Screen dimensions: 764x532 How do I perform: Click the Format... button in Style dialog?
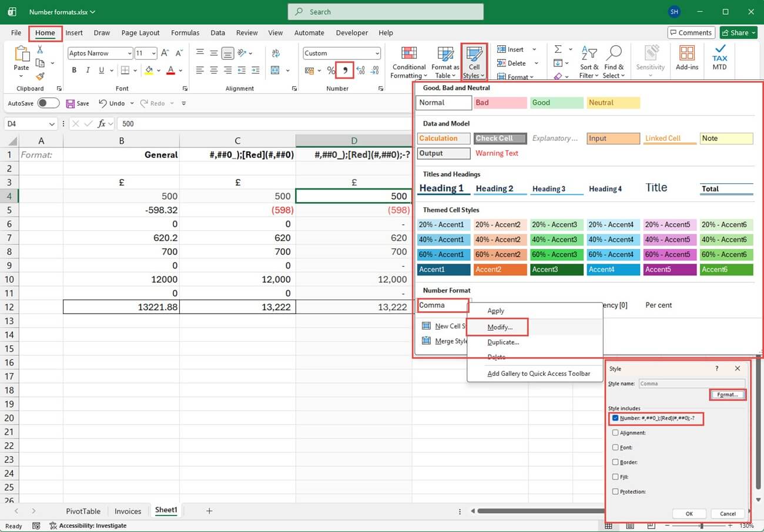(728, 395)
